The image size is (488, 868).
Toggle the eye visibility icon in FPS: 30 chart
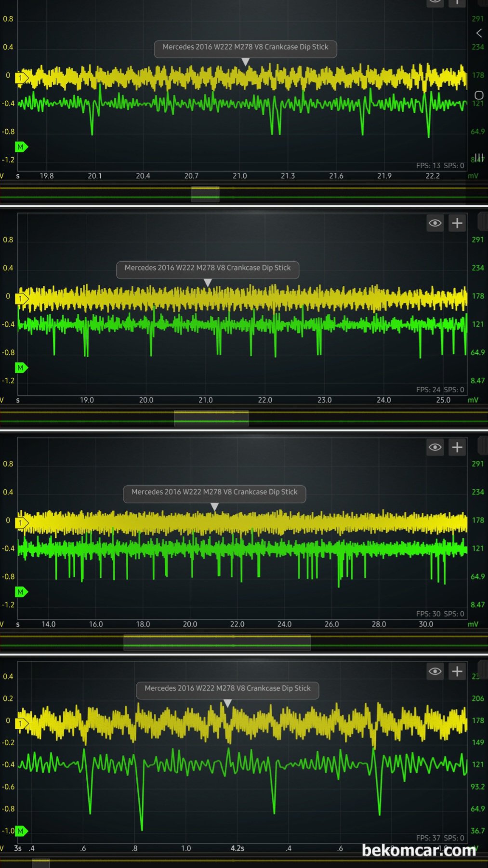coord(435,447)
